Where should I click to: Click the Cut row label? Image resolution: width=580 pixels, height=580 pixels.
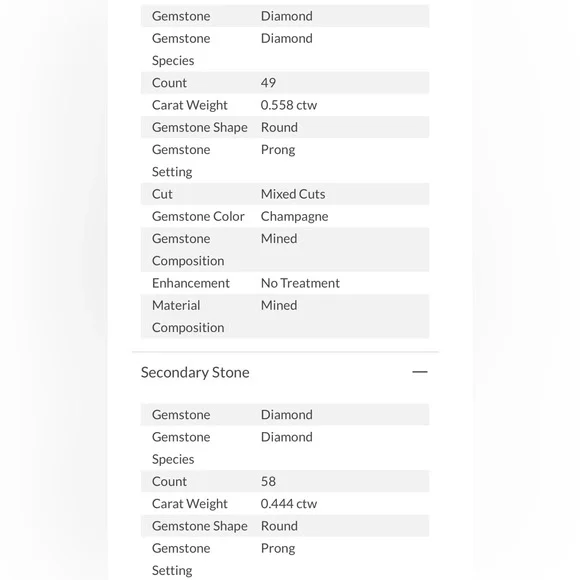[162, 194]
